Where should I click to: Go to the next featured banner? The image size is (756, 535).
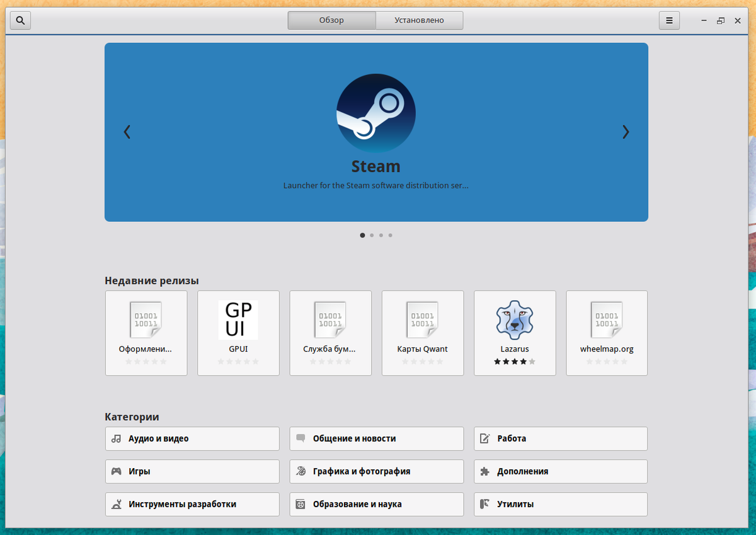click(x=626, y=132)
